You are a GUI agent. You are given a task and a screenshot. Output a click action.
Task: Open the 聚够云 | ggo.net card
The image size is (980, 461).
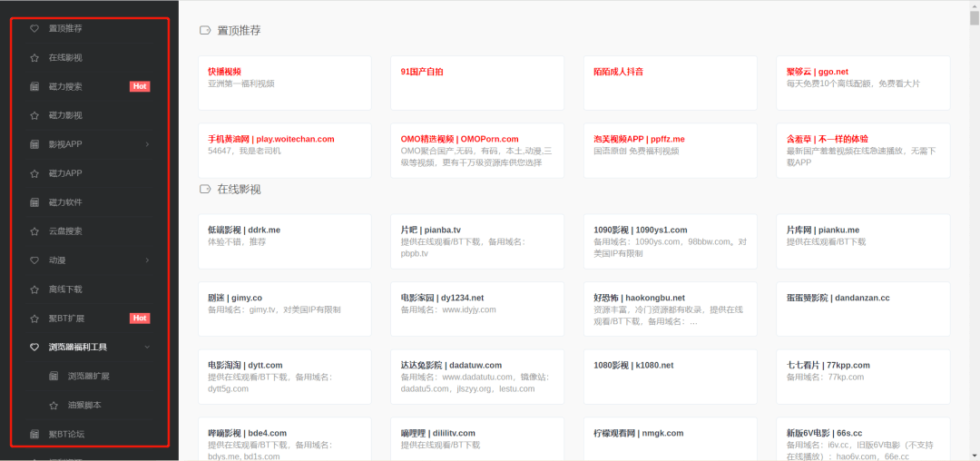[863, 83]
